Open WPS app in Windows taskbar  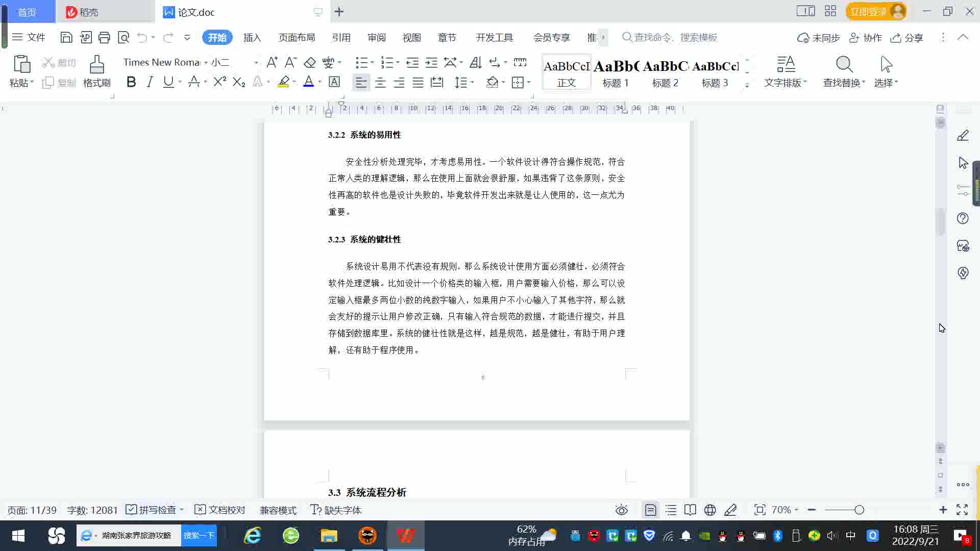[x=406, y=536]
